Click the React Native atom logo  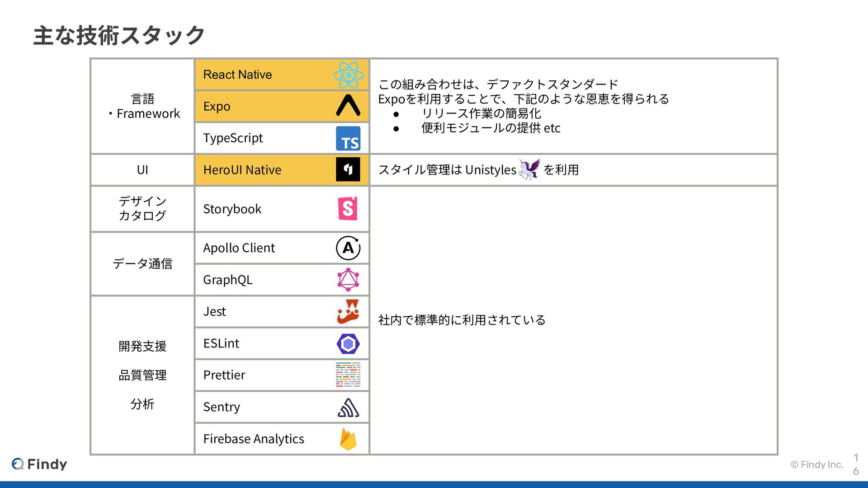(348, 75)
